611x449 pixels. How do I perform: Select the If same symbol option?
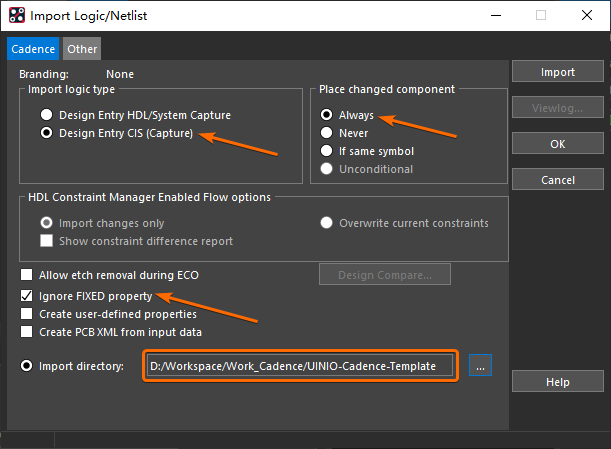(327, 151)
